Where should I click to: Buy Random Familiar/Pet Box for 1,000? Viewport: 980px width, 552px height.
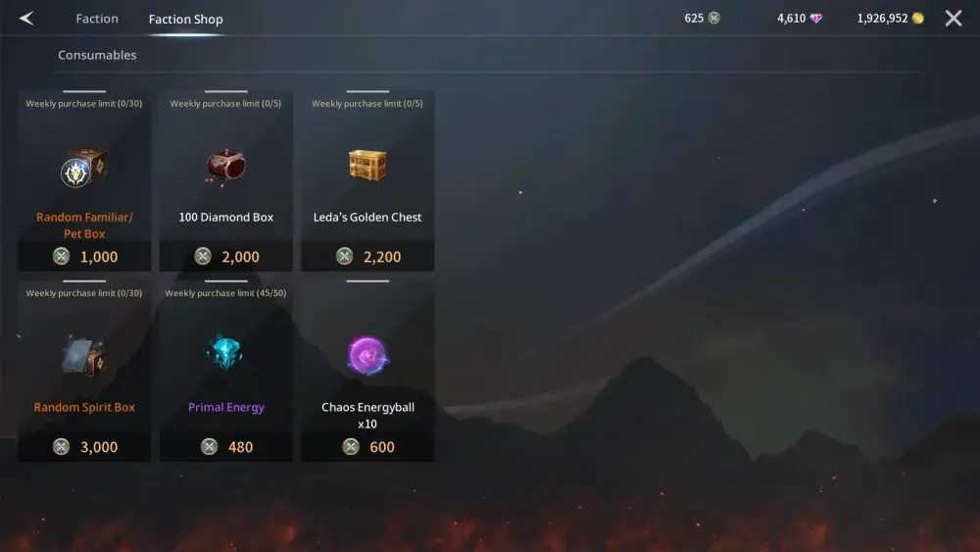tap(84, 256)
